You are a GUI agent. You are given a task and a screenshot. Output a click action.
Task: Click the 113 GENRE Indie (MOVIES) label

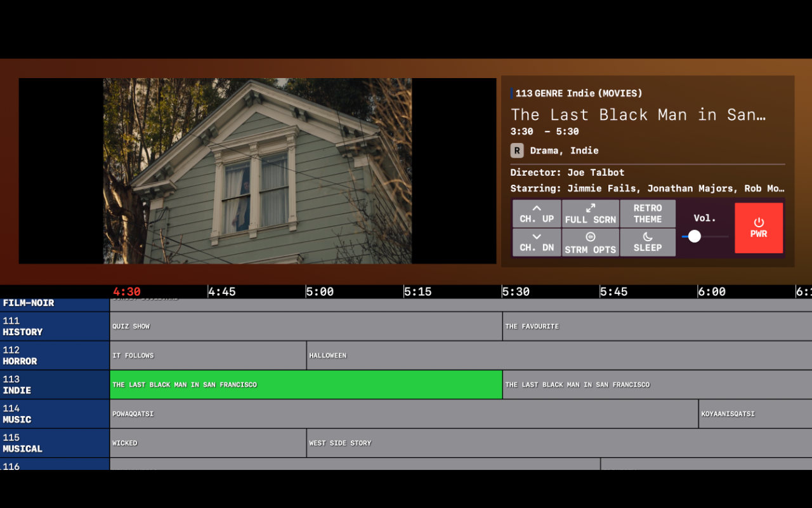579,93
